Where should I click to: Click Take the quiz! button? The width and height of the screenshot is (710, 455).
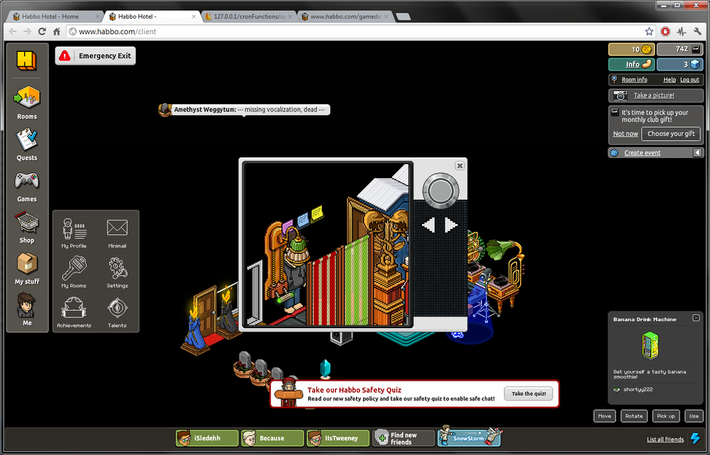[x=528, y=393]
